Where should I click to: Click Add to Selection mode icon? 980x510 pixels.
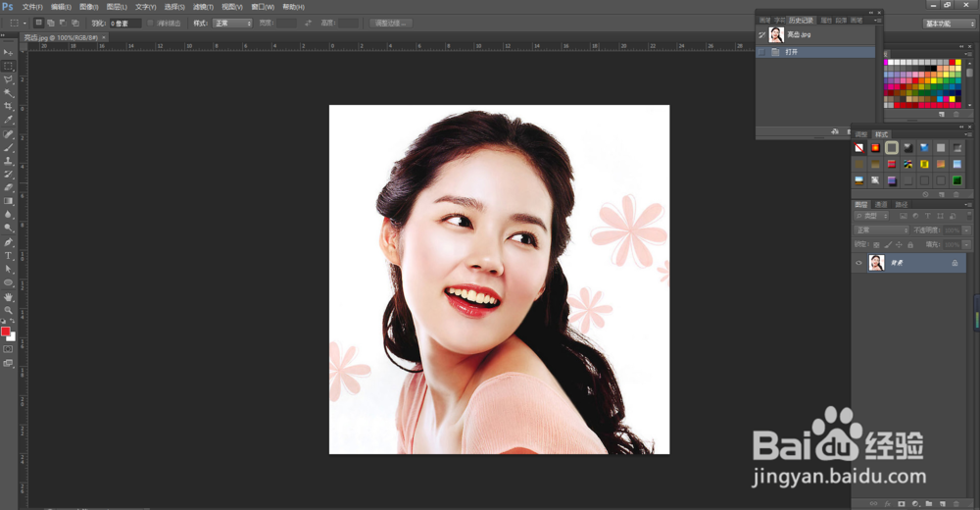(x=51, y=24)
